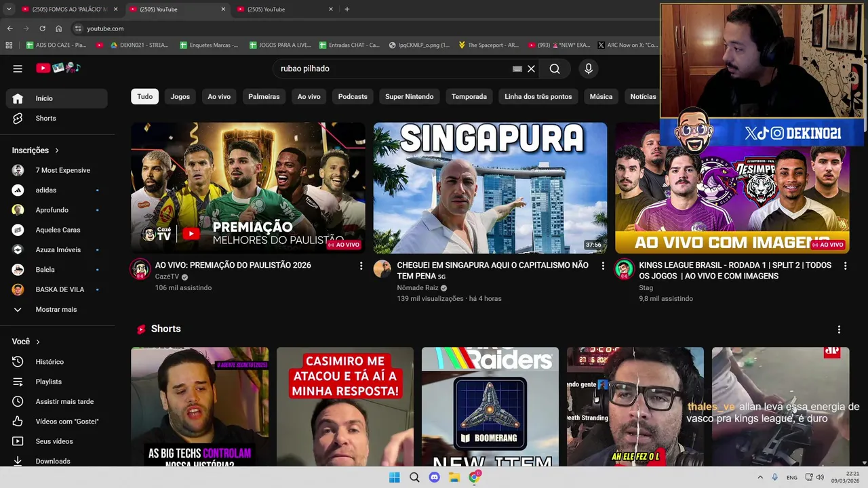Select the Podcasts filter chip

(353, 96)
